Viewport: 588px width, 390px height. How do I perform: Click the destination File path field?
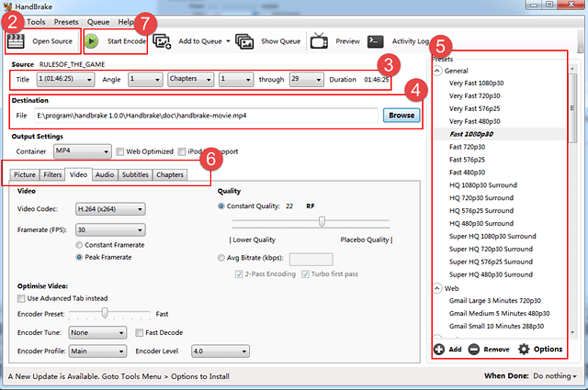[206, 116]
